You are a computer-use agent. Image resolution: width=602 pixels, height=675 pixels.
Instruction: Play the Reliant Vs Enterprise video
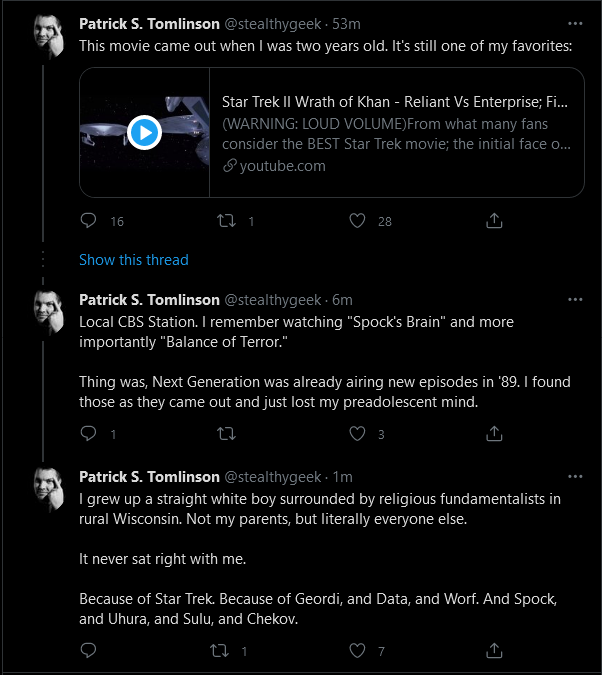click(x=144, y=133)
